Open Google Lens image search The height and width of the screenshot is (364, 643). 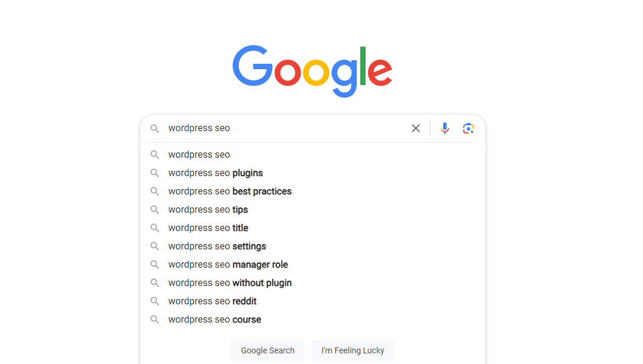pyautogui.click(x=468, y=128)
